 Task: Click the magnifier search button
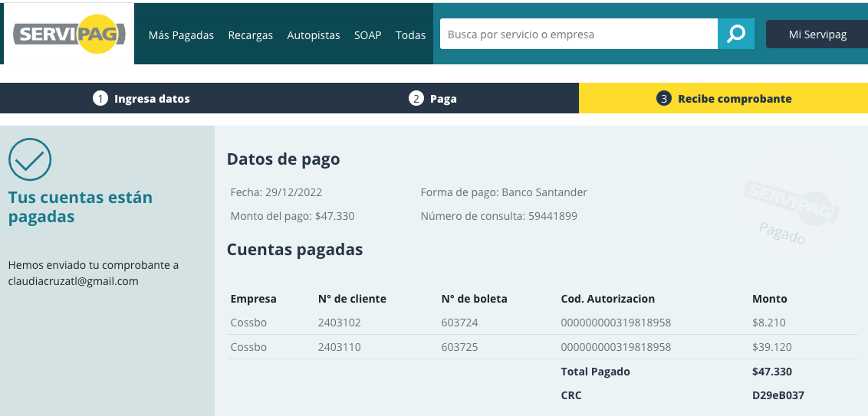735,34
